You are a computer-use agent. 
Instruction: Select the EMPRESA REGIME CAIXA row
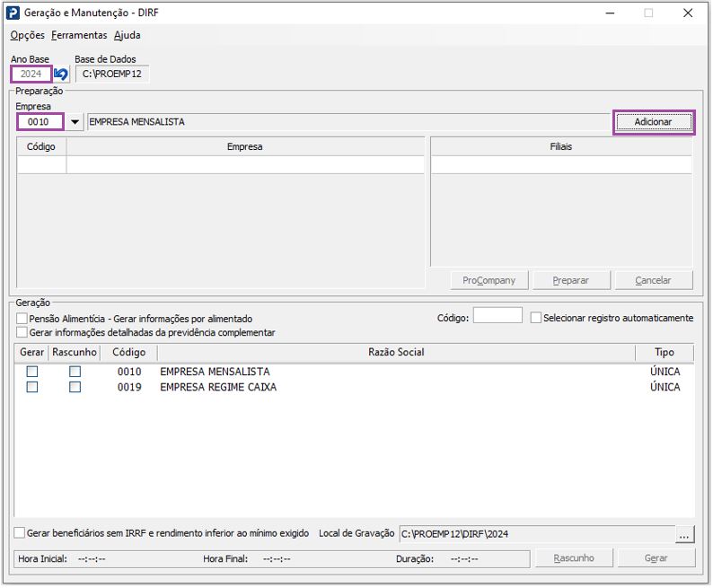[x=218, y=387]
